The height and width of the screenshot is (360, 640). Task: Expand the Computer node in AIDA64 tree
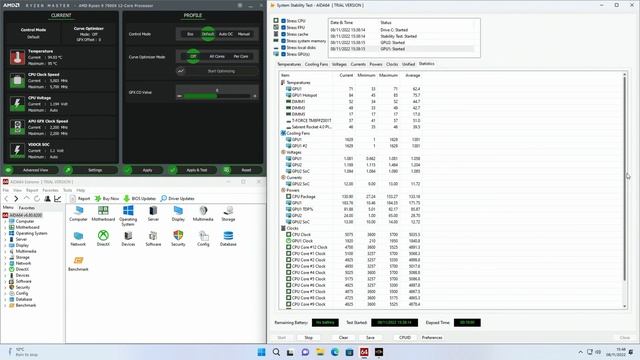(x=5, y=221)
